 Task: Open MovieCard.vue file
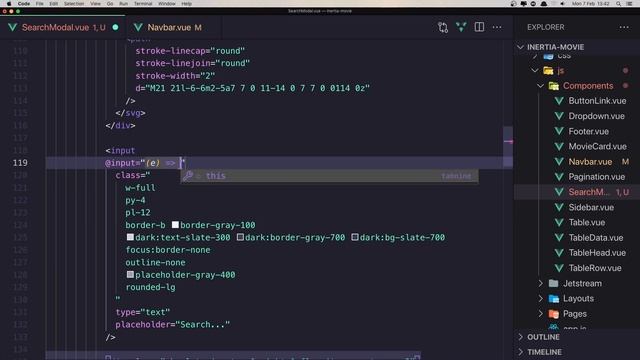pyautogui.click(x=598, y=147)
